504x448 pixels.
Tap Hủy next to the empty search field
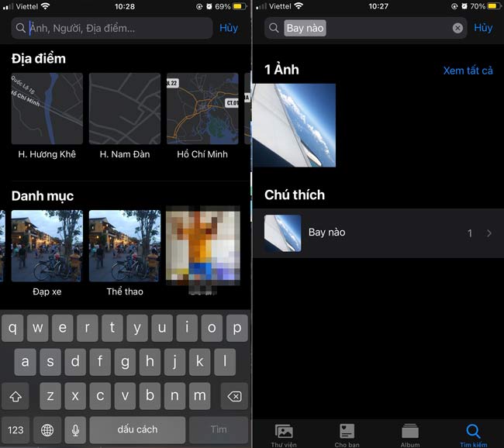pos(229,28)
